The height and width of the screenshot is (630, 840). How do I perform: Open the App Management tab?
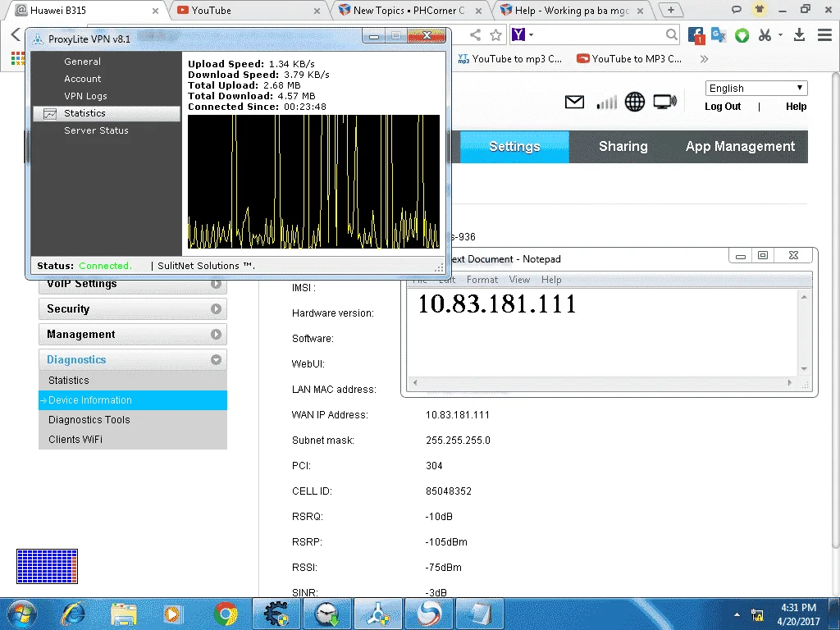click(x=741, y=147)
